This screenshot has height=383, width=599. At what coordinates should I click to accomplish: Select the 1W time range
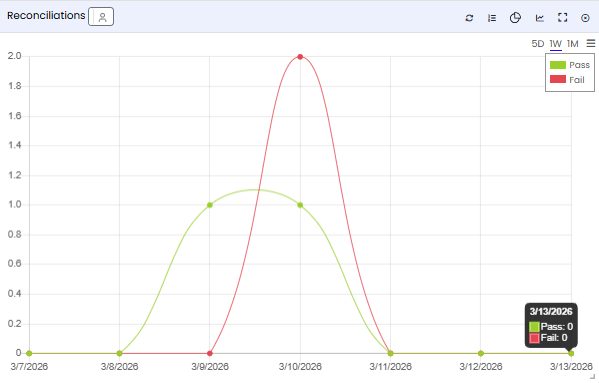click(555, 44)
